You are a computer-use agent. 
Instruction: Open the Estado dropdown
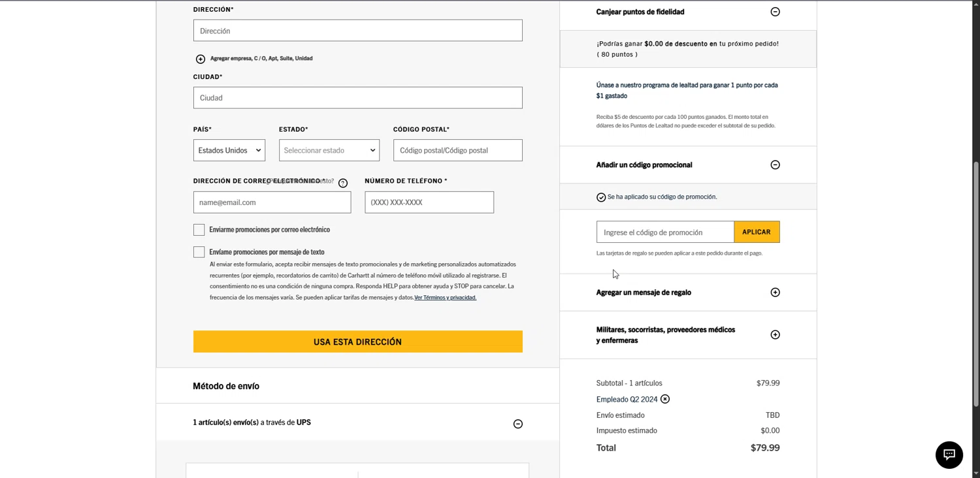click(x=329, y=150)
